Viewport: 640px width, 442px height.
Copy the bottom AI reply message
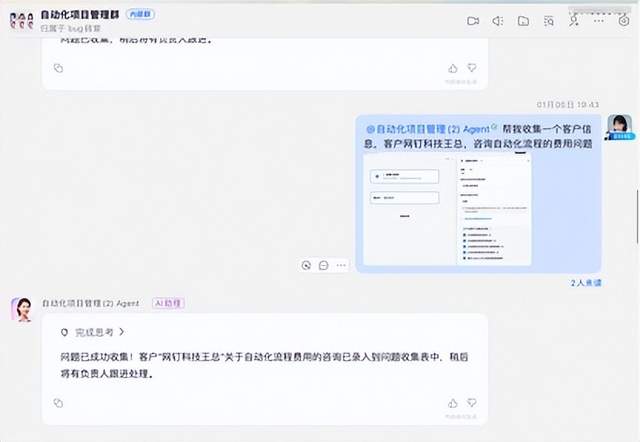pyautogui.click(x=58, y=402)
